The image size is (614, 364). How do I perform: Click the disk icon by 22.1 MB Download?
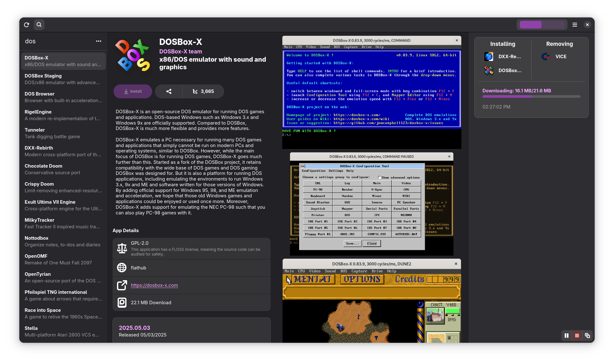click(x=122, y=303)
